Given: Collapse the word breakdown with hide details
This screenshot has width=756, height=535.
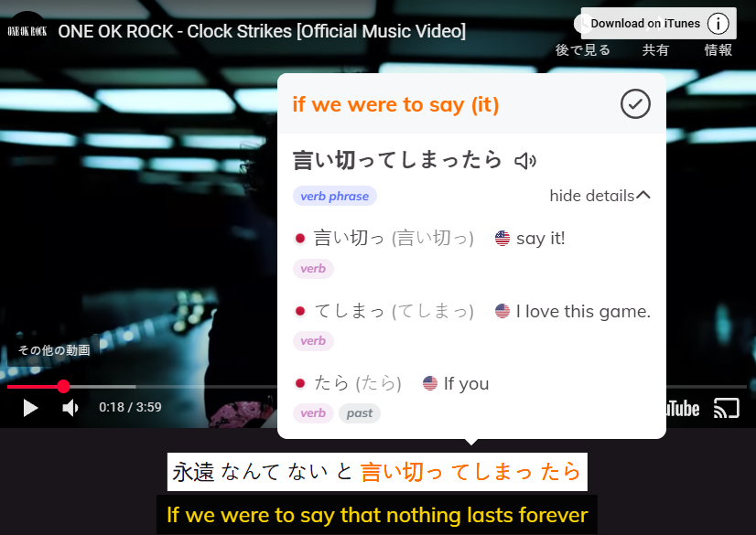Looking at the screenshot, I should point(599,196).
